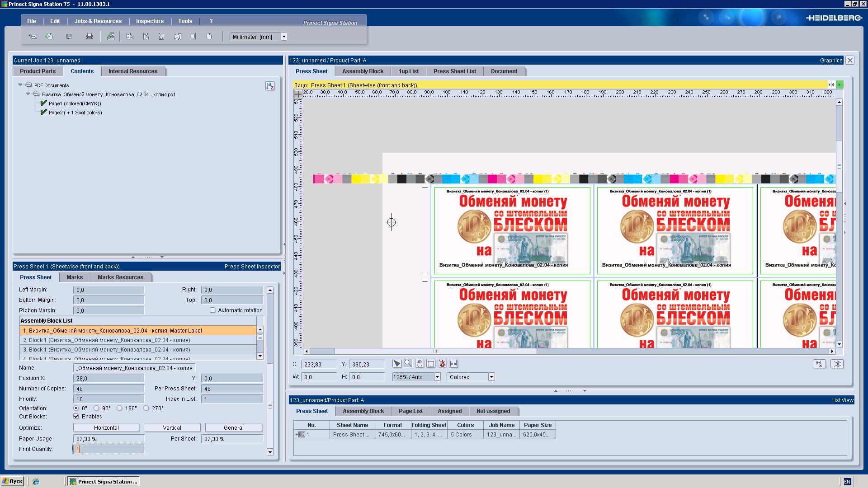The height and width of the screenshot is (488, 868).
Task: Select 90° orientation radio button
Action: 96,408
